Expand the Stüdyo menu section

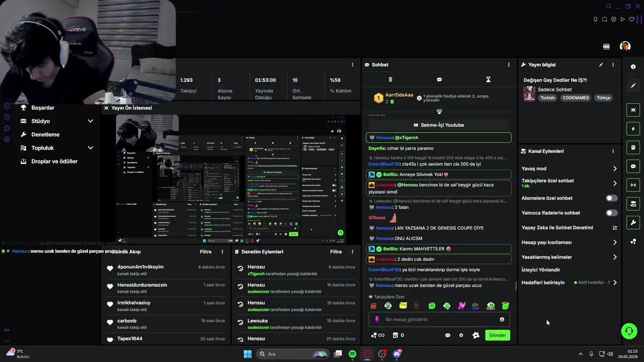(x=91, y=121)
